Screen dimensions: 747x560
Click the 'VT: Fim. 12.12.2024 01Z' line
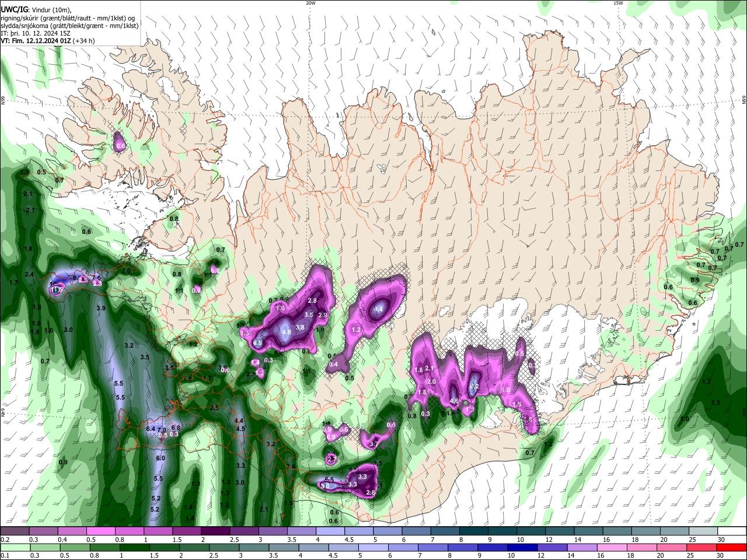tap(36, 41)
